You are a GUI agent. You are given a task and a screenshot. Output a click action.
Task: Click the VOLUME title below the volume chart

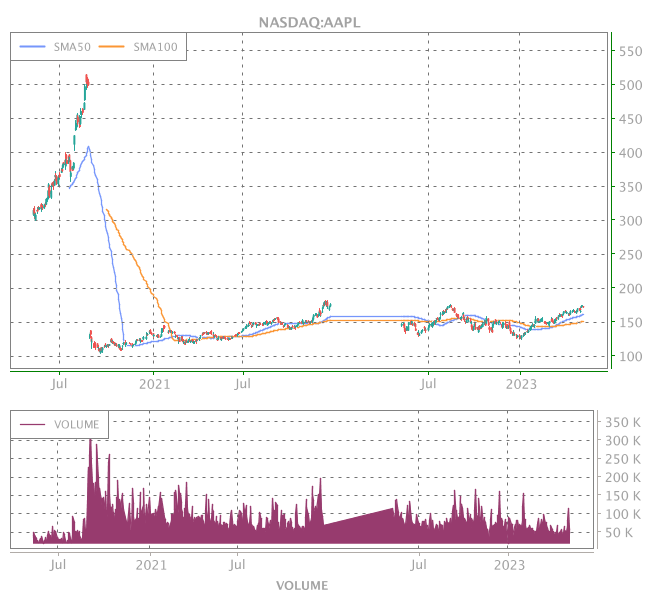[302, 586]
